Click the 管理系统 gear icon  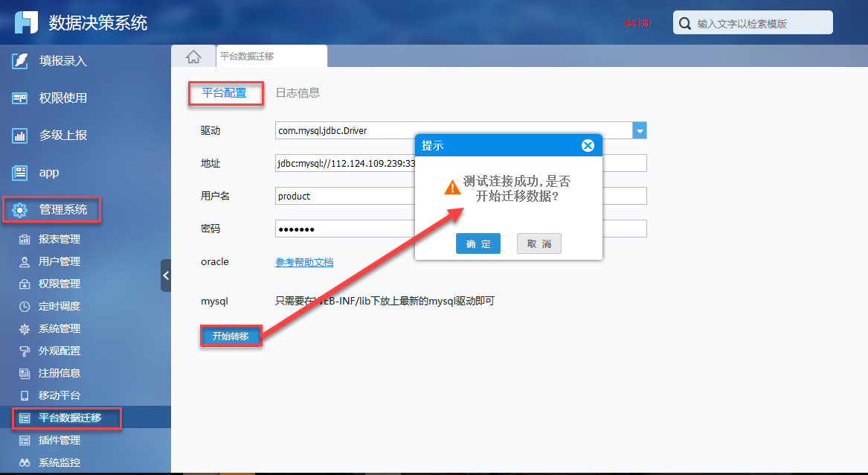tap(20, 210)
